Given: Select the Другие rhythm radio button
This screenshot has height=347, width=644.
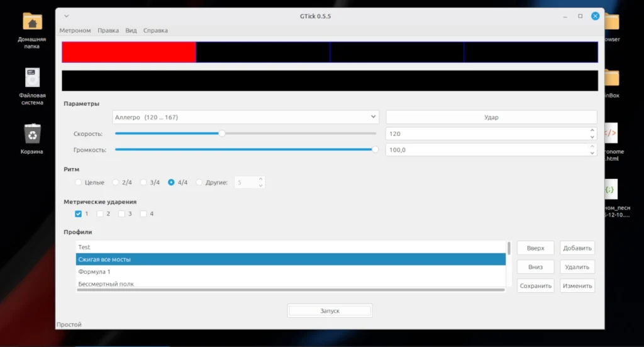Looking at the screenshot, I should (199, 182).
